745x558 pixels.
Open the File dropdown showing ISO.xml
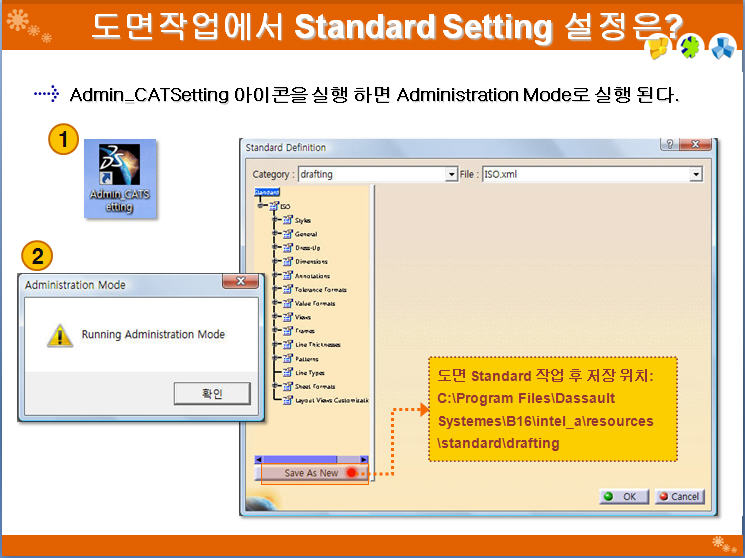696,174
